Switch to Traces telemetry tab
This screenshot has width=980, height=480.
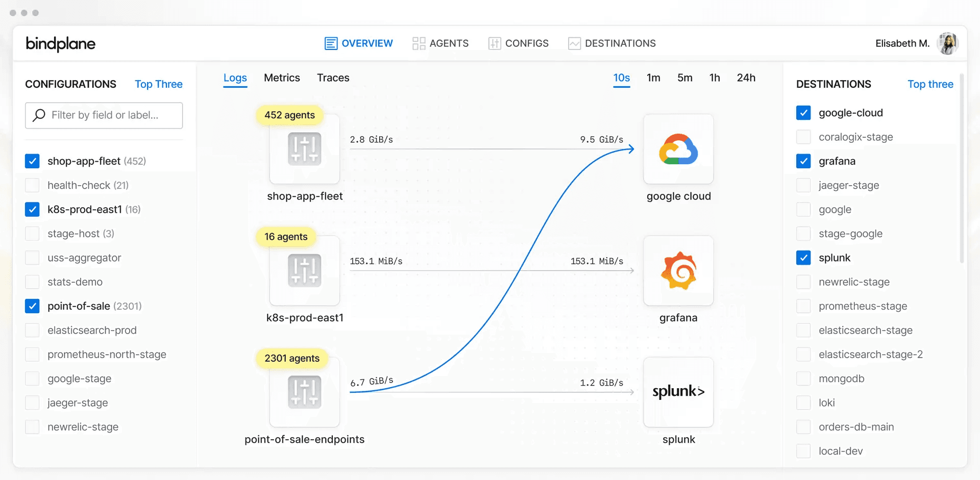pos(333,78)
